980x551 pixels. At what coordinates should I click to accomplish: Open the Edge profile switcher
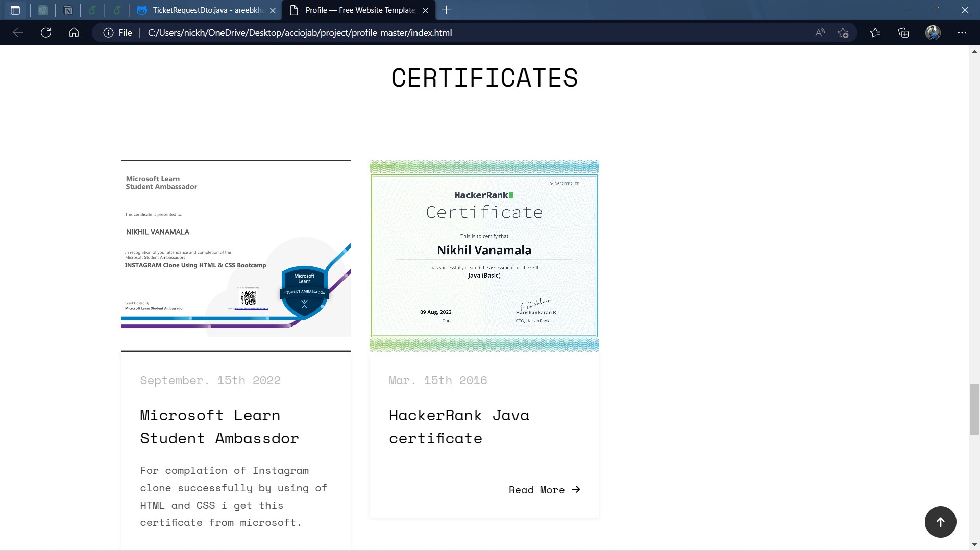(x=933, y=32)
